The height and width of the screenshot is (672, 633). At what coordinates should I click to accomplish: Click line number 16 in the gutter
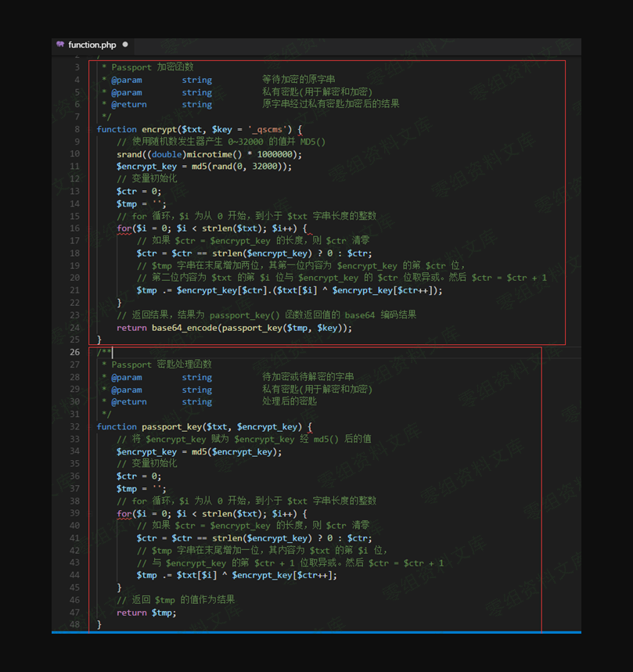pyautogui.click(x=74, y=228)
